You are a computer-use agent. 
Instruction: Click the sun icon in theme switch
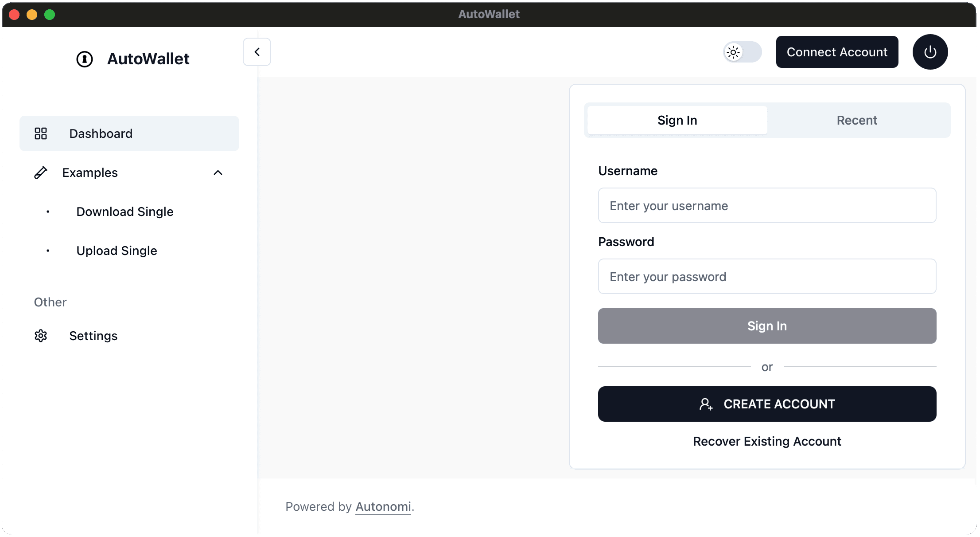[733, 52]
